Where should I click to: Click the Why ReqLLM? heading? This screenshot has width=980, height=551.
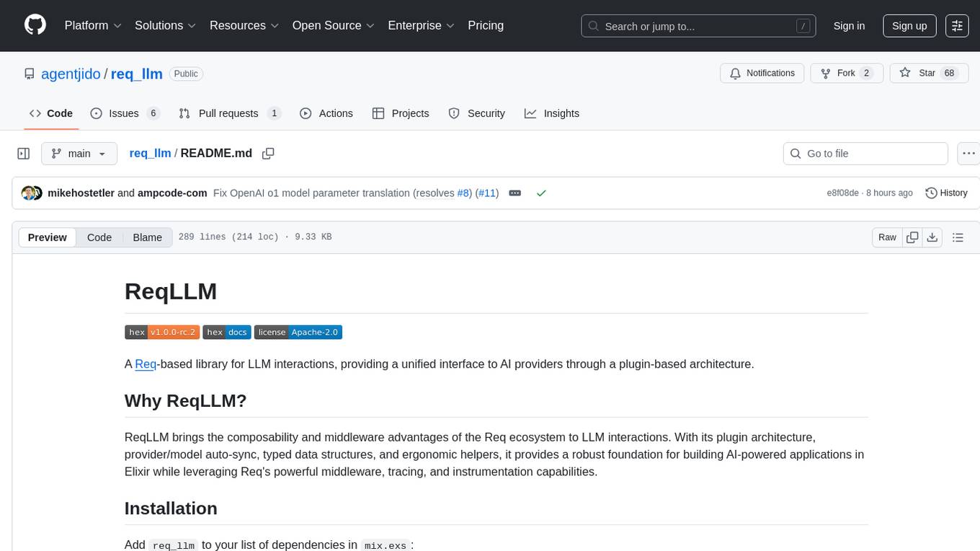tap(186, 401)
